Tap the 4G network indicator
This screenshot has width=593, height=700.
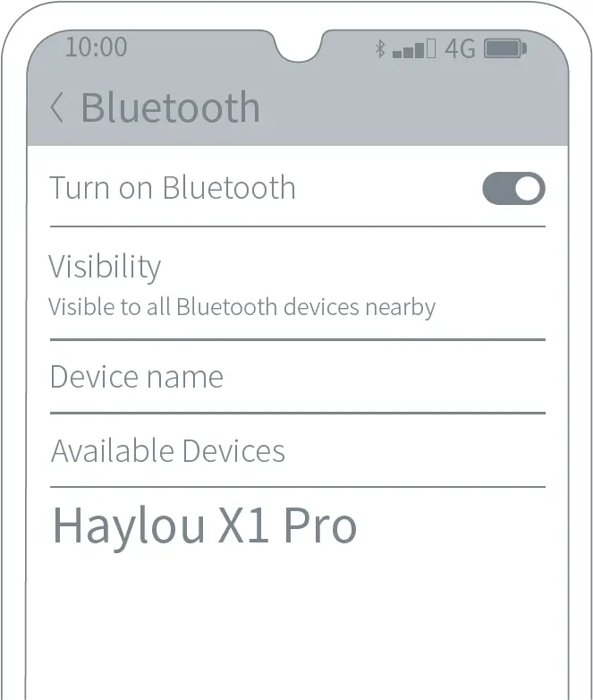pos(460,48)
